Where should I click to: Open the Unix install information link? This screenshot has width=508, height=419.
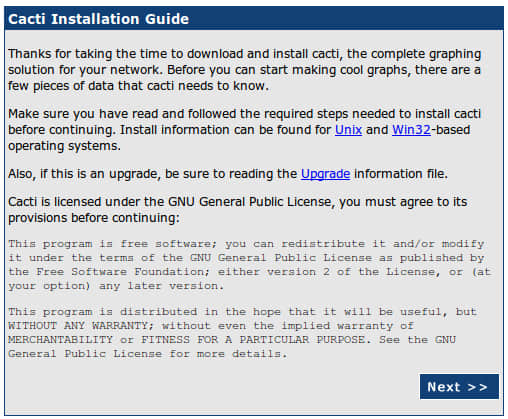[348, 130]
